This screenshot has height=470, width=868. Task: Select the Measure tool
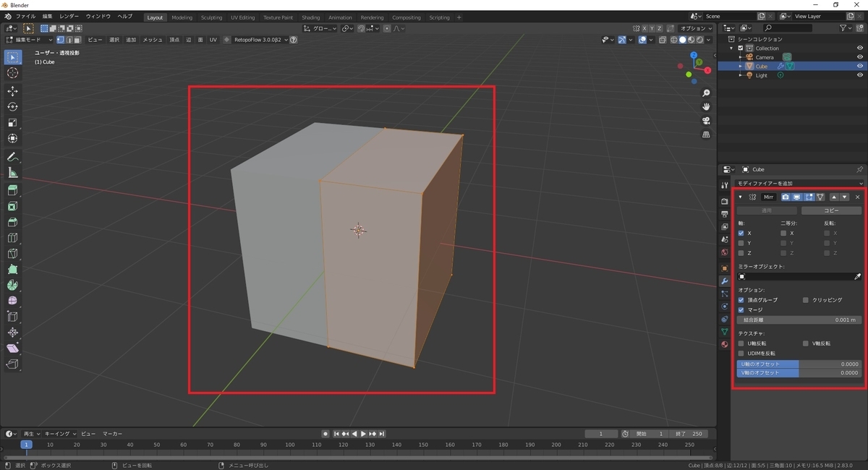coord(12,173)
